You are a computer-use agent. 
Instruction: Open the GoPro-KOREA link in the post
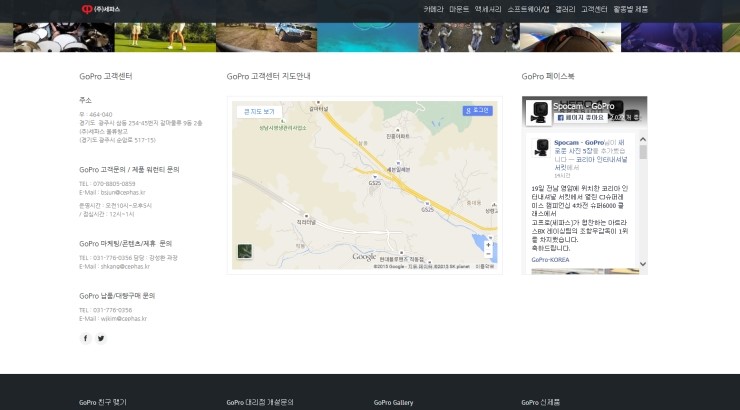550,260
